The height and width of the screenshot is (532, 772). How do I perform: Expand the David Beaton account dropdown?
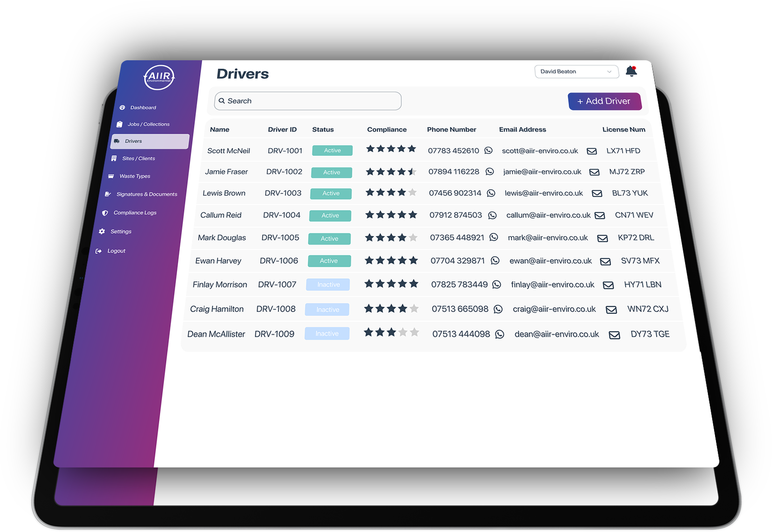(x=576, y=71)
